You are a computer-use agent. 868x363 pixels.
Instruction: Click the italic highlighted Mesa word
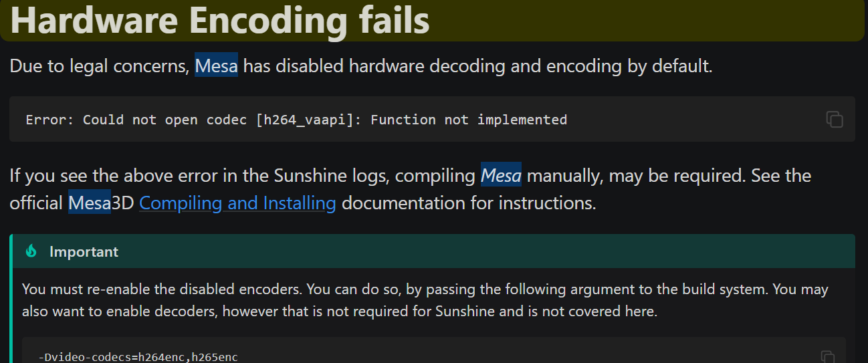[x=501, y=176]
